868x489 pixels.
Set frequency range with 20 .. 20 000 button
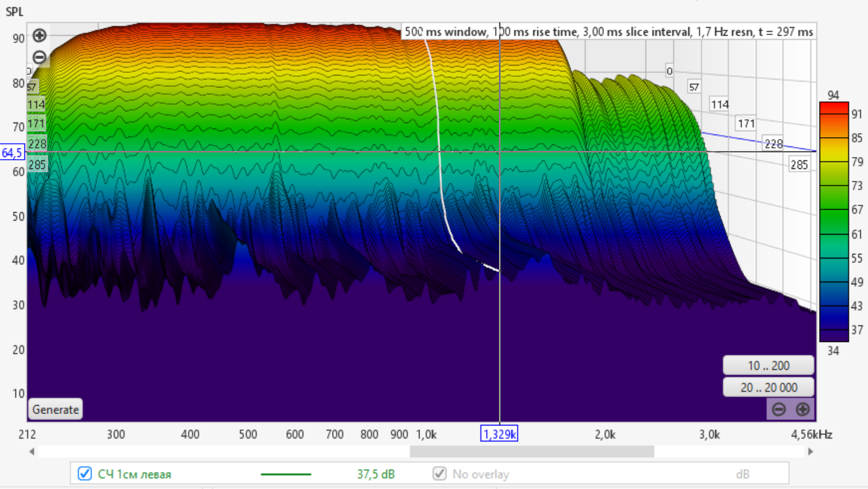point(769,388)
